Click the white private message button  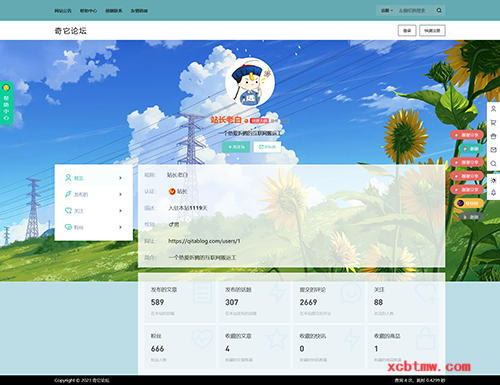tap(267, 147)
